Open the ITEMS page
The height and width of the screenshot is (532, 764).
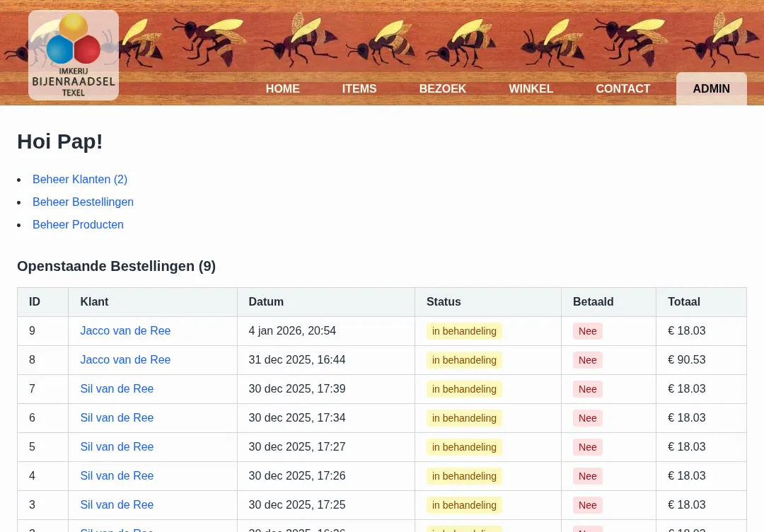tap(359, 88)
